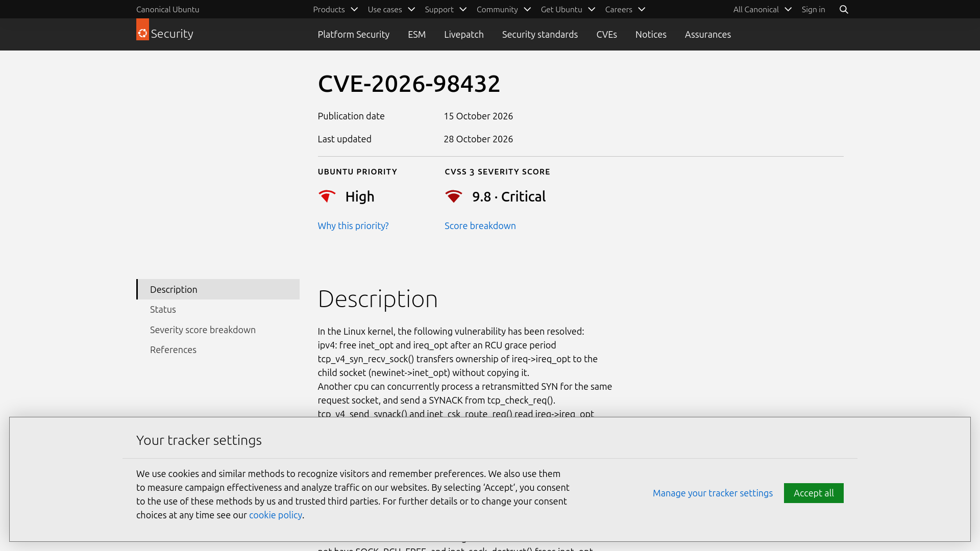Open the All Canonical dropdown

pyautogui.click(x=763, y=9)
